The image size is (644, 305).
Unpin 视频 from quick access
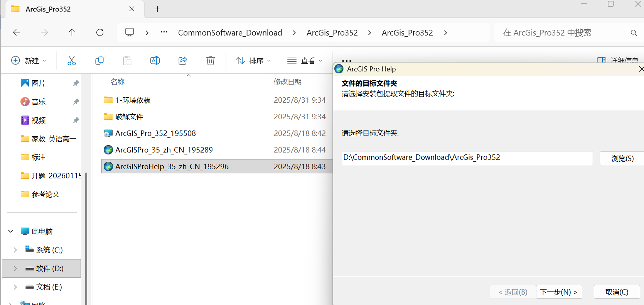coord(76,120)
